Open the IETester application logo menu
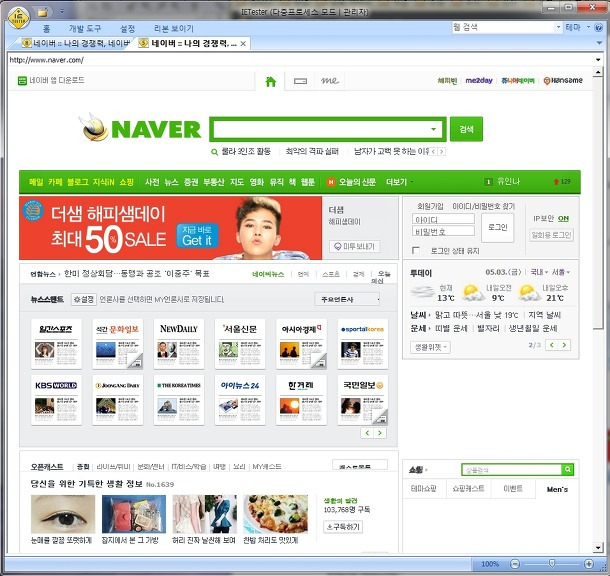The width and height of the screenshot is (610, 576). pos(19,18)
